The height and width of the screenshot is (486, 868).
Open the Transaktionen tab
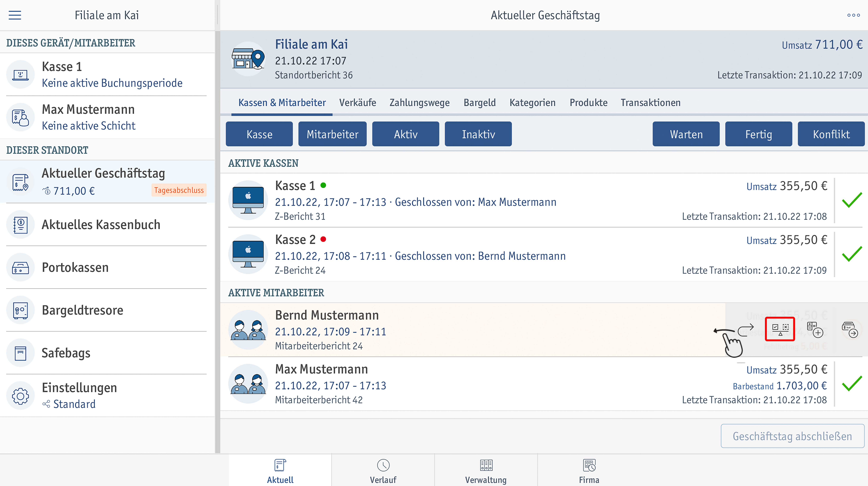[x=650, y=103]
